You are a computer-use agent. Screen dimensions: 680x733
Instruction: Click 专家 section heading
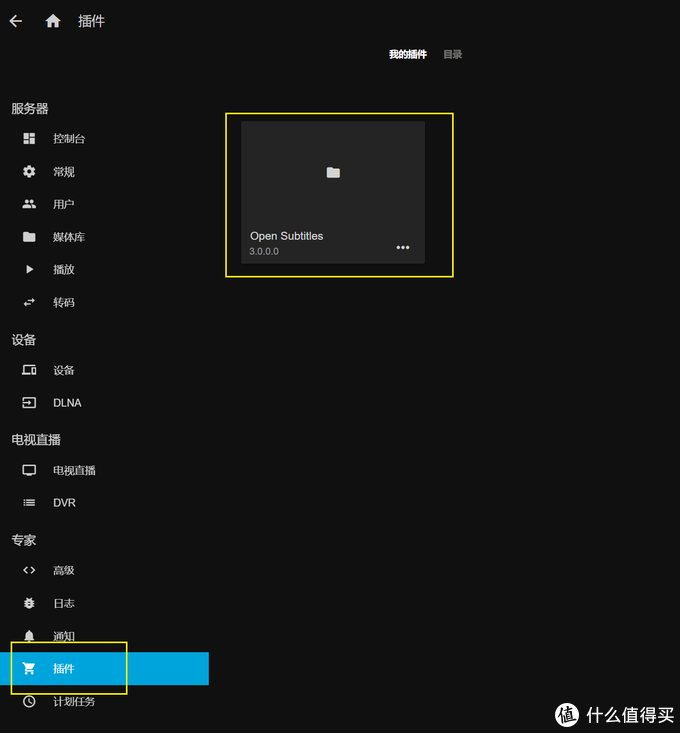tap(24, 540)
